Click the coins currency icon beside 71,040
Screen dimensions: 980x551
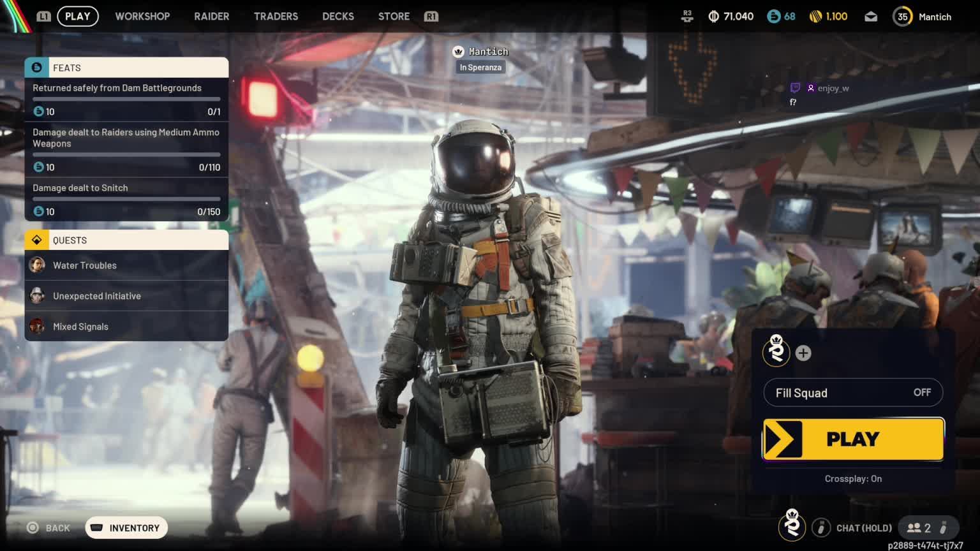pos(713,17)
